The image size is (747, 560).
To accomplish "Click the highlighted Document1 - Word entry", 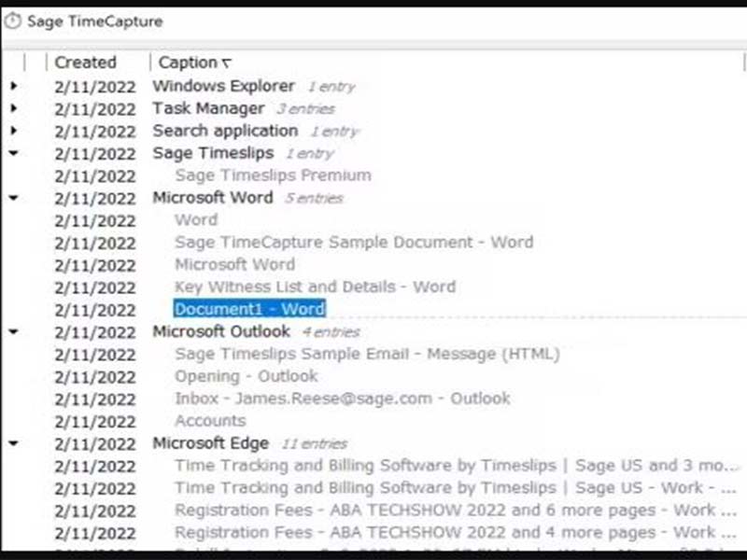I will [249, 309].
